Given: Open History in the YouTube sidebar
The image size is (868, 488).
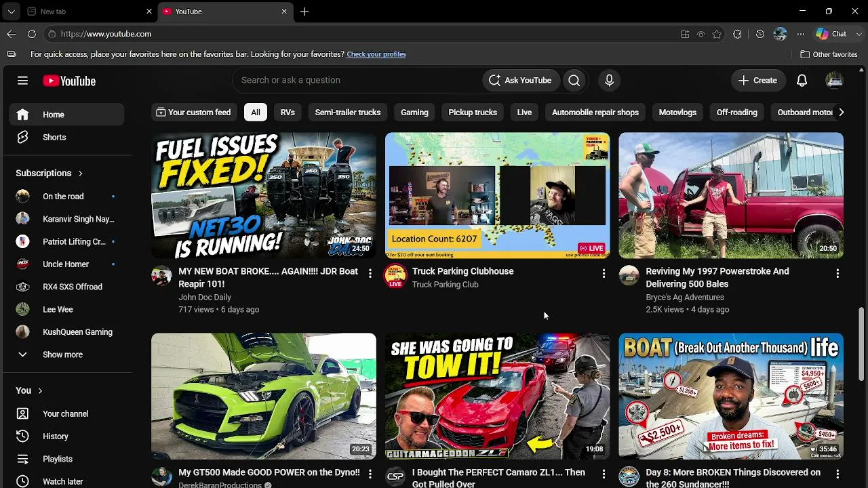Looking at the screenshot, I should coord(66,436).
